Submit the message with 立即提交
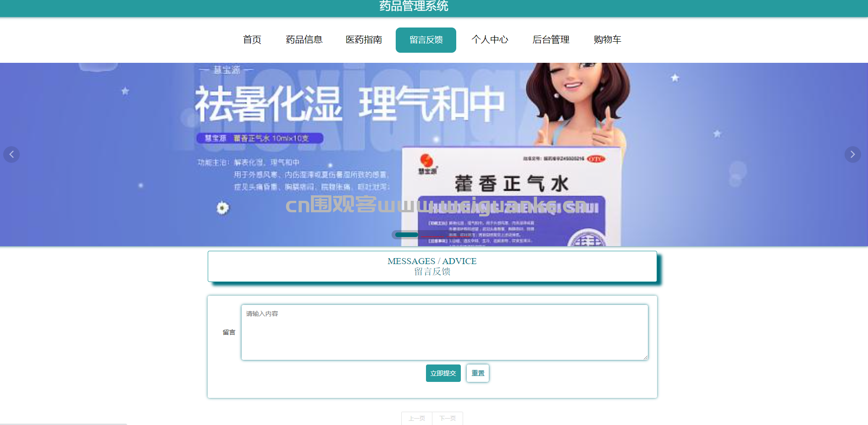Image resolution: width=868 pixels, height=425 pixels. click(x=443, y=373)
